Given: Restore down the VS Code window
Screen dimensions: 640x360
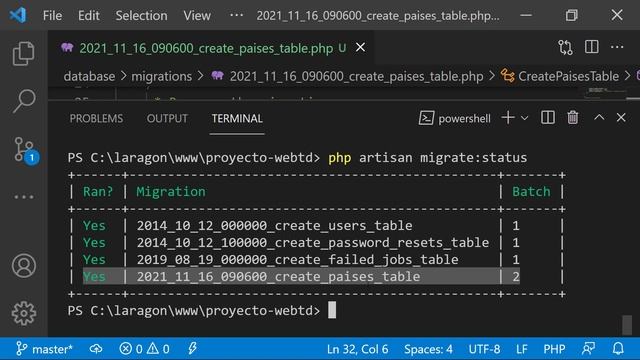Looking at the screenshot, I should tap(571, 16).
